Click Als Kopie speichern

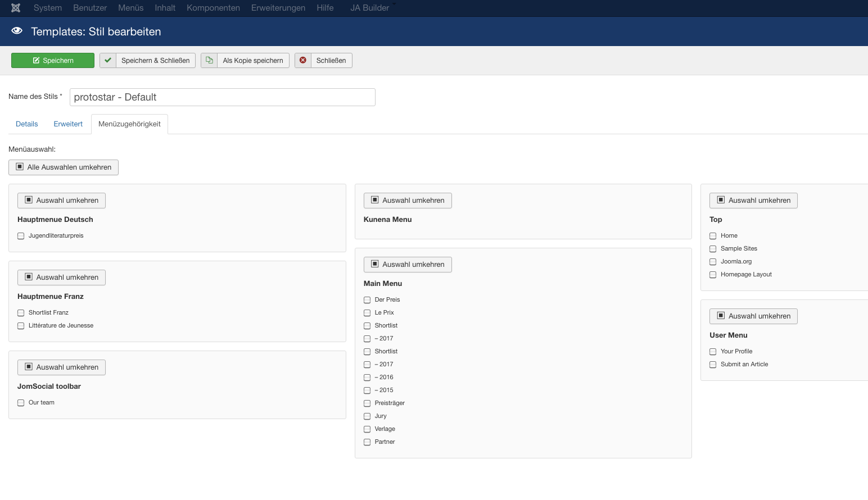[x=245, y=61]
